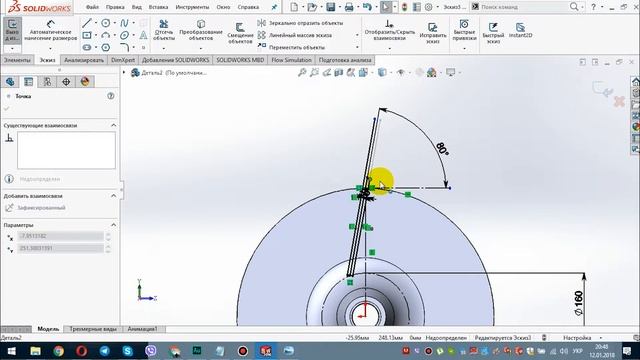Select the Circle sketch tool
Viewport: 640px width, 360px height.
(106, 23)
